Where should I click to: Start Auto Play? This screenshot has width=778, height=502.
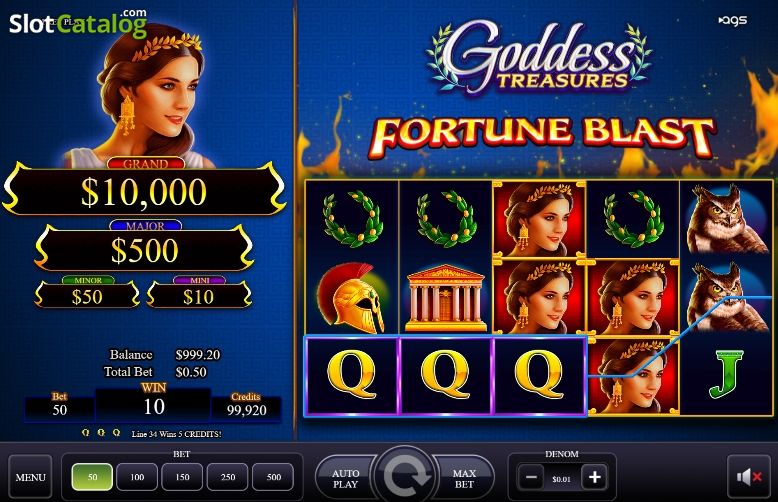[345, 478]
